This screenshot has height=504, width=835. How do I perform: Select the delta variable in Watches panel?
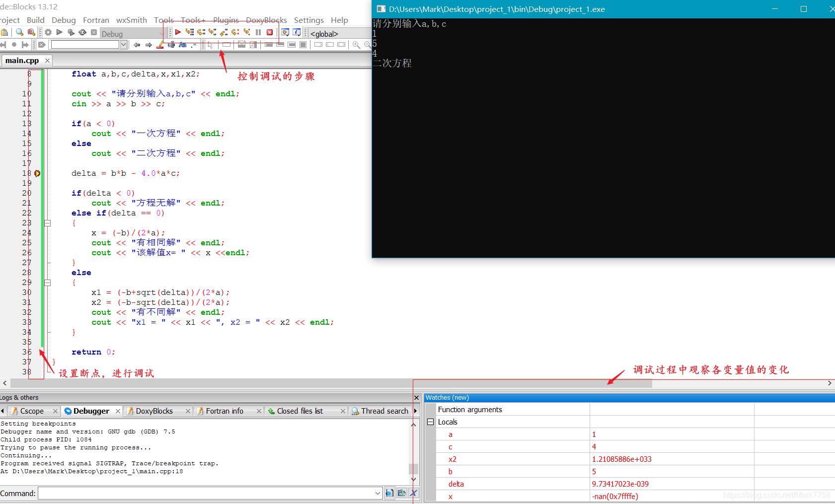pyautogui.click(x=455, y=484)
